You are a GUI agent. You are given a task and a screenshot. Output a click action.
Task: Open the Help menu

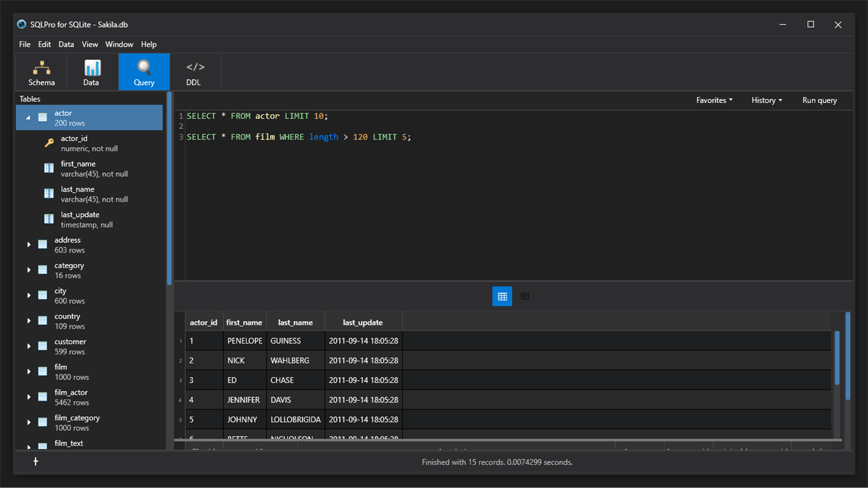[149, 45]
